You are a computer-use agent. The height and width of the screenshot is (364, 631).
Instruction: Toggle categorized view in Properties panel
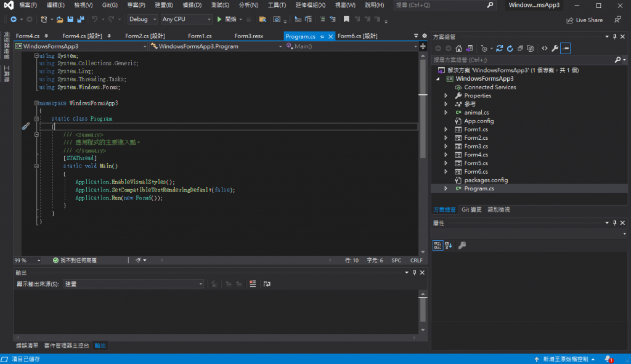point(438,245)
